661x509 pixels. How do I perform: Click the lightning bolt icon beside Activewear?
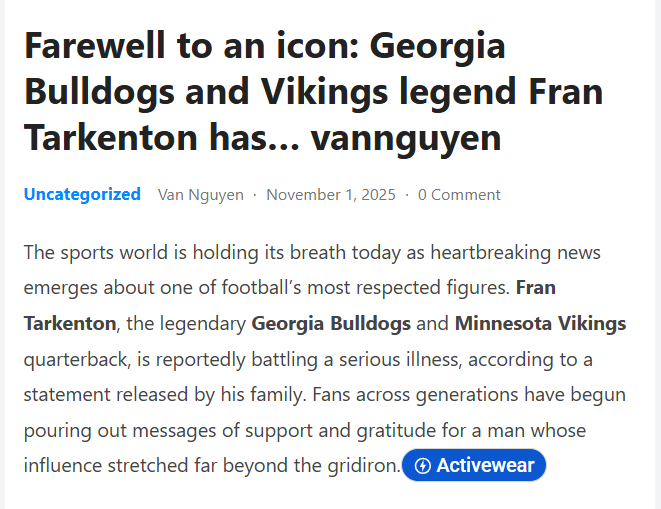(x=422, y=465)
